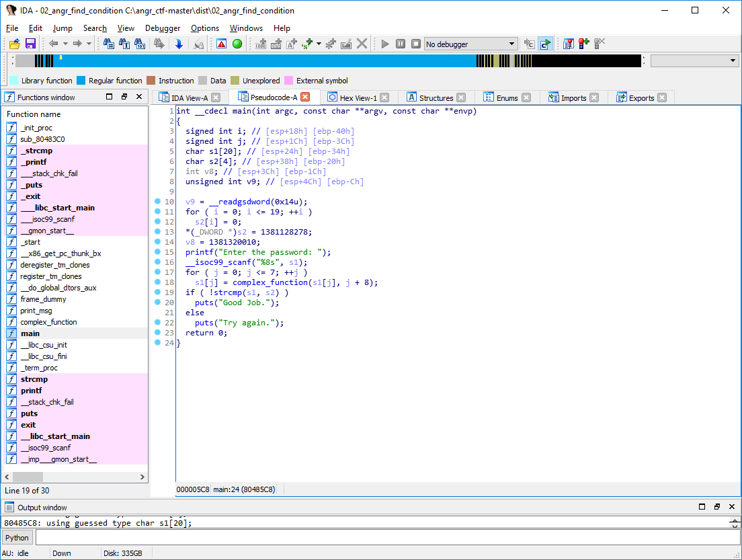Switch to the Hex View-1 tab

358,97
